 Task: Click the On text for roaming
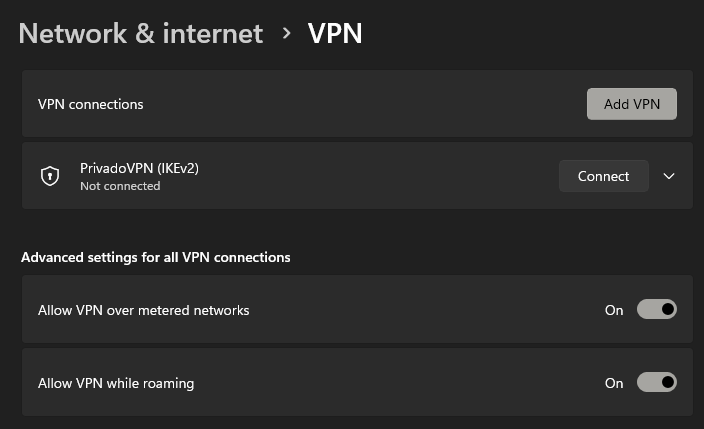[614, 383]
